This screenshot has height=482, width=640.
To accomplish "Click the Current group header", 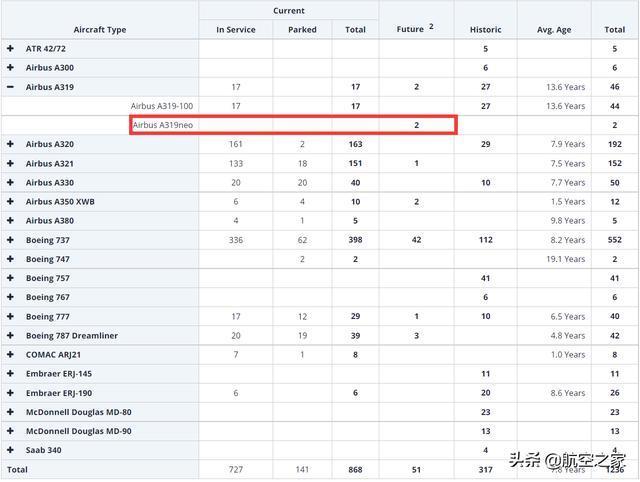I will (x=289, y=11).
